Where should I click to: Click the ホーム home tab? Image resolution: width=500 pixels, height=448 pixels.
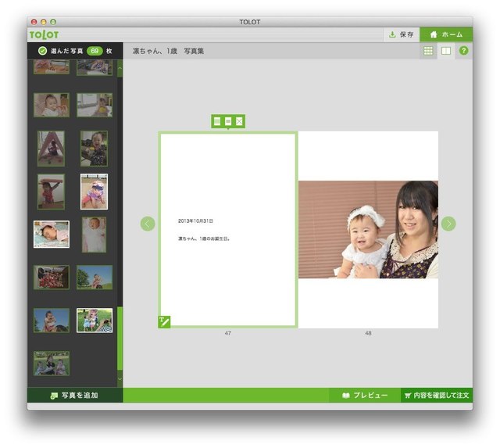tap(446, 34)
